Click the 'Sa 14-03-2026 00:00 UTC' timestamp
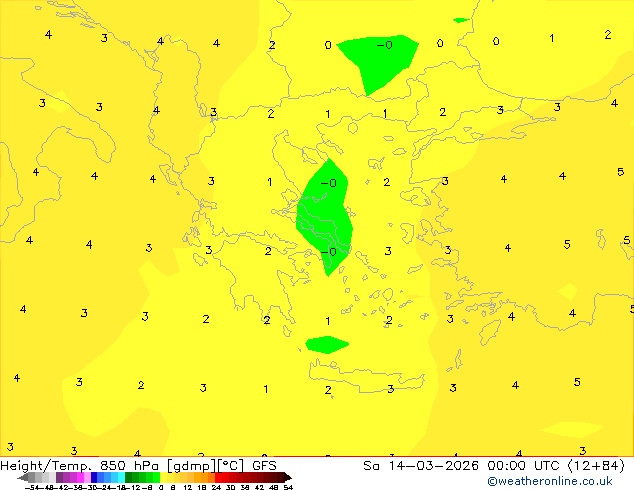The width and height of the screenshot is (634, 490). (463, 466)
